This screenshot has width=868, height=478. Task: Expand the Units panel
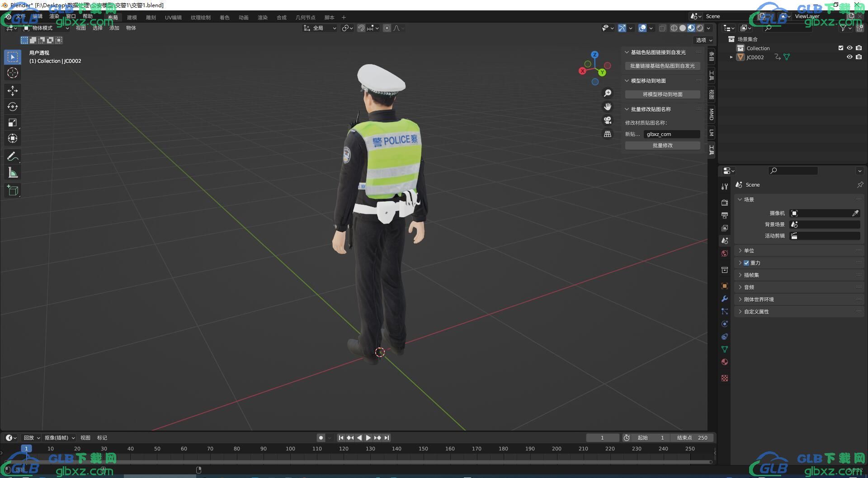tap(749, 251)
